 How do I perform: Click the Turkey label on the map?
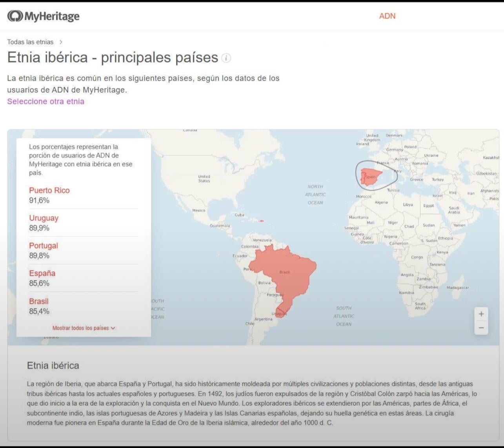tap(438, 179)
